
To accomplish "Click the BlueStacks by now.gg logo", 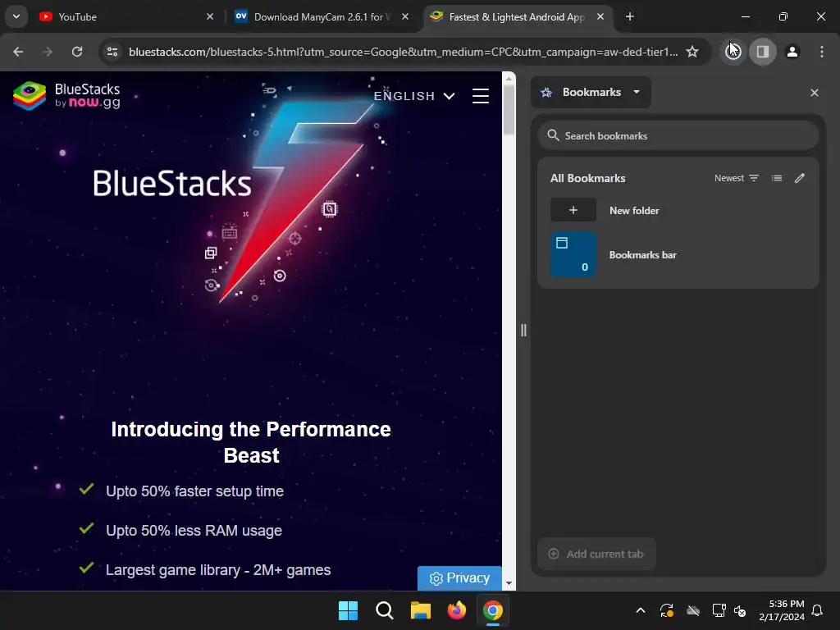I will coord(66,95).
